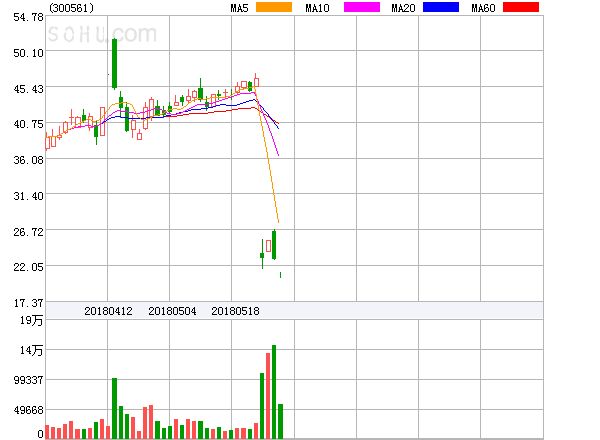Image resolution: width=600 pixels, height=440 pixels.
Task: Click the 26.72 price axis label
Action: click(x=28, y=232)
